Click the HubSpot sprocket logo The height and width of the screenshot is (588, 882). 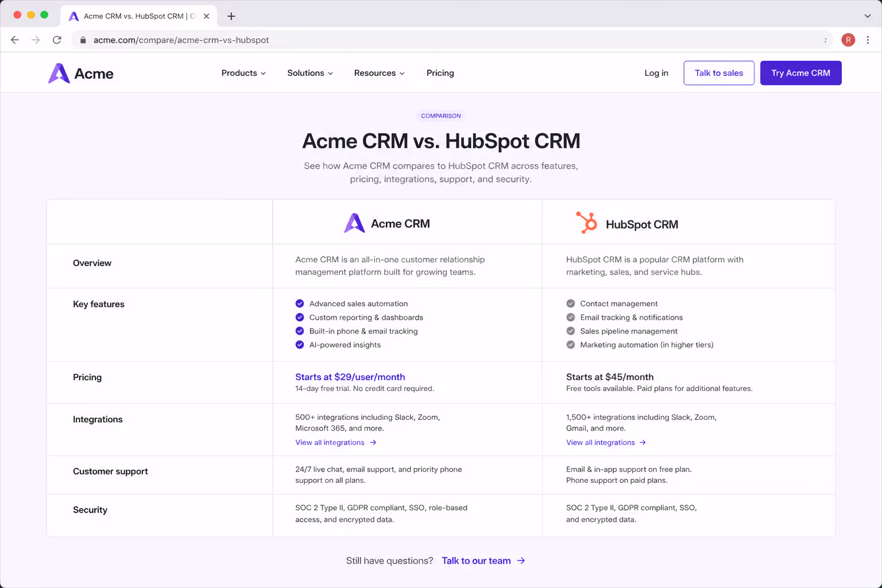click(587, 223)
